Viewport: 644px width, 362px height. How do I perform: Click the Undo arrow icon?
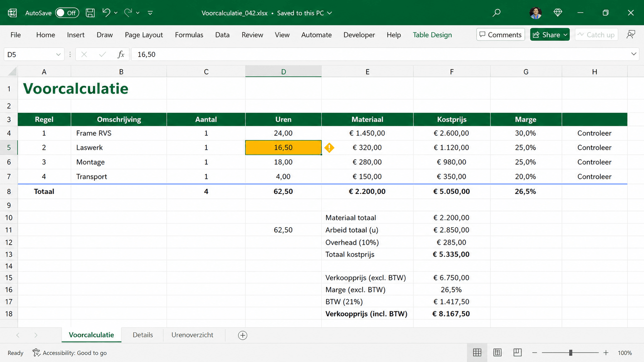click(x=106, y=13)
